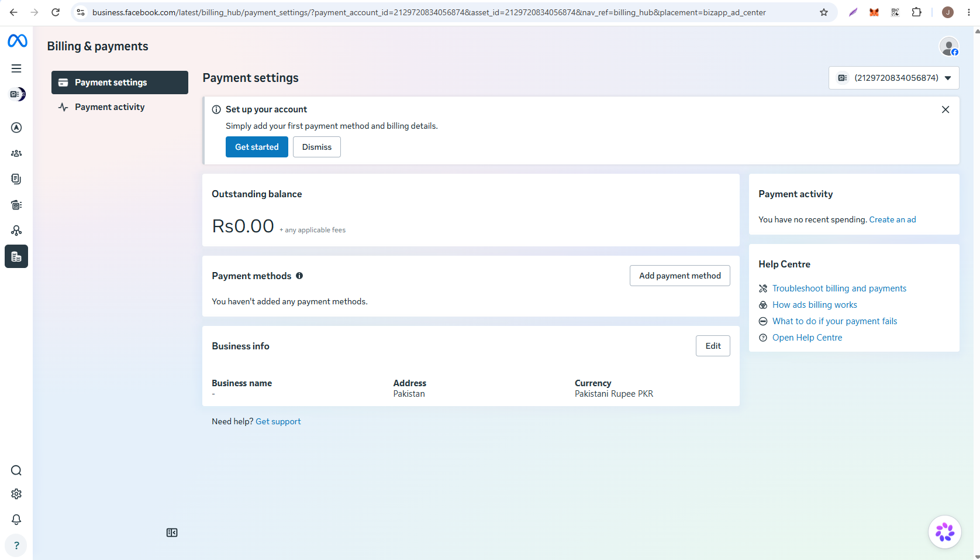Click the Dismiss button
The height and width of the screenshot is (560, 980).
click(x=317, y=147)
